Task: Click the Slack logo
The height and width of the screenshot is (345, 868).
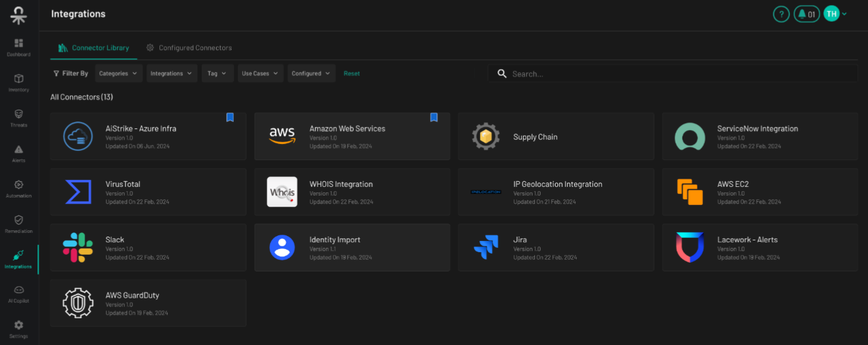Action: pos(78,247)
